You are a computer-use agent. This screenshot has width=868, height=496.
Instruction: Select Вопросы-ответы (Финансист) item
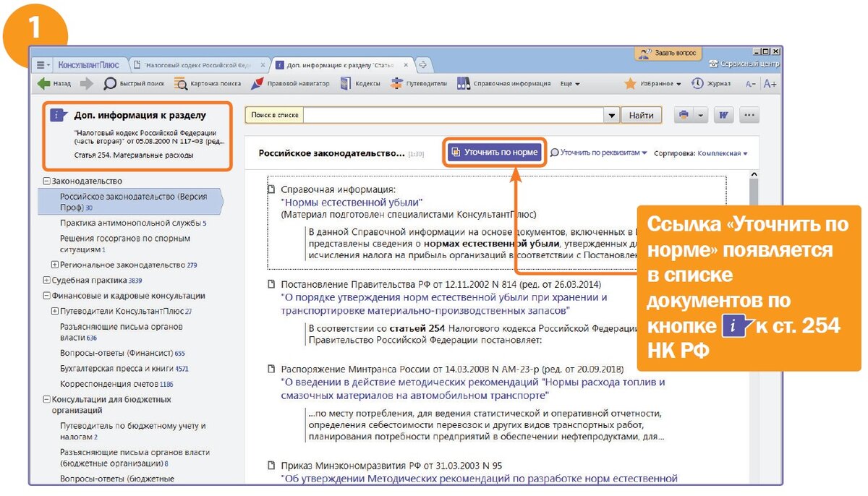coord(122,354)
